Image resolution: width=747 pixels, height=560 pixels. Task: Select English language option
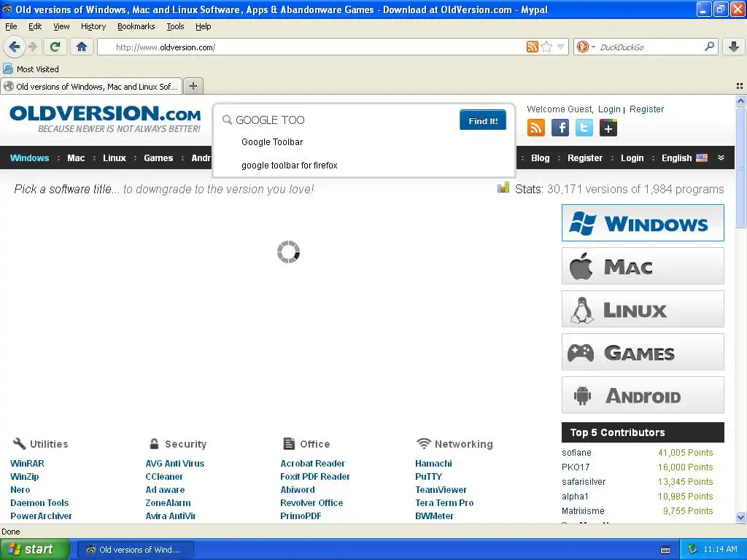click(x=684, y=158)
